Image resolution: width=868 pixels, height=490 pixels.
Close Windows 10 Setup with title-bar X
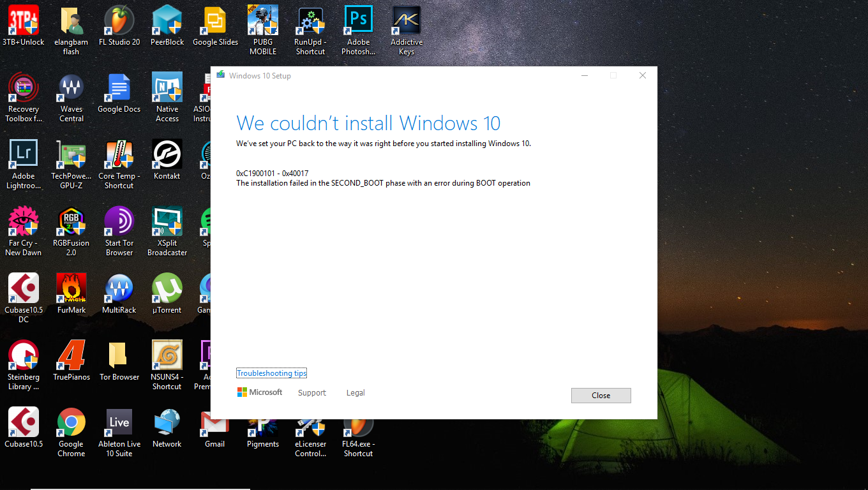643,75
